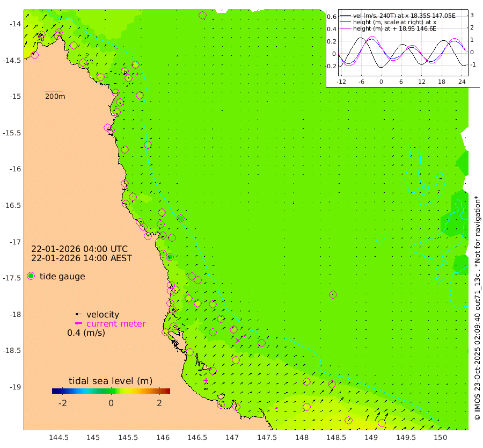Screen dimensions: 483x448
Task: Click the latitude label '-15.5'
Action: pyautogui.click(x=12, y=133)
